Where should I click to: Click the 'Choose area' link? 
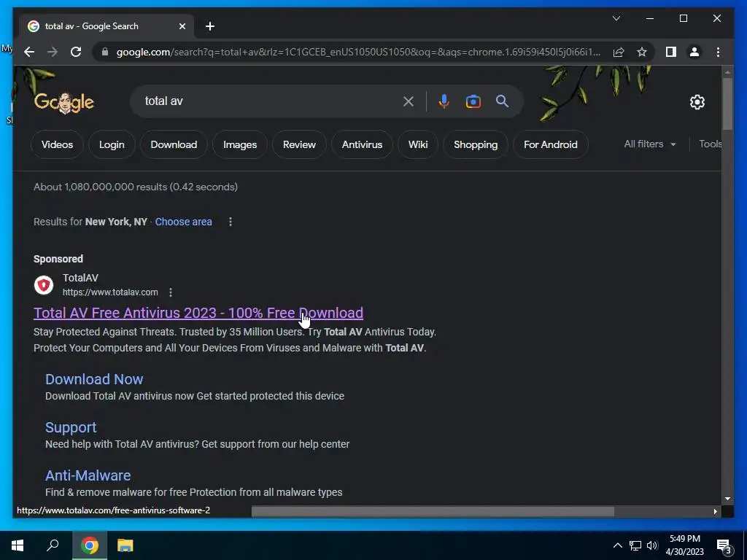pos(183,222)
